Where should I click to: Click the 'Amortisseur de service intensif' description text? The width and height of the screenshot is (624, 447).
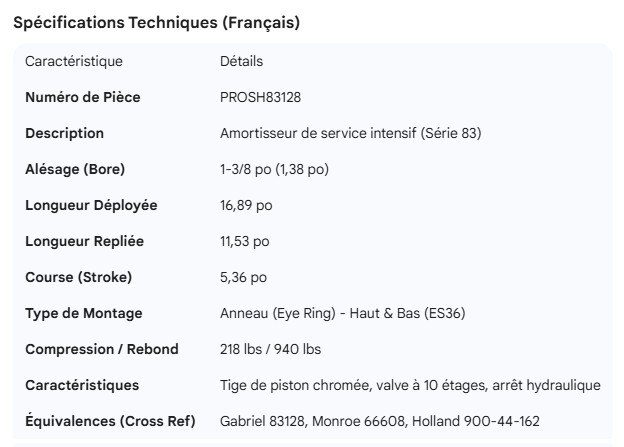350,134
